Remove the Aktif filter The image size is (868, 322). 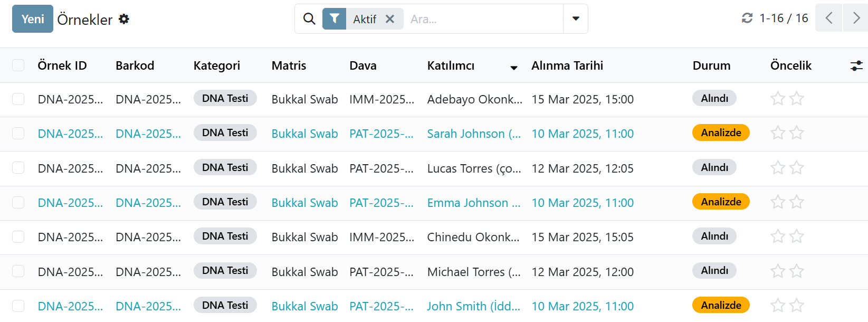point(390,19)
